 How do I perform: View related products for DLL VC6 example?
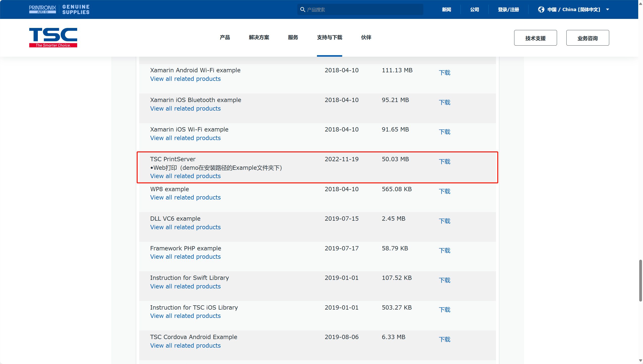[x=185, y=227]
